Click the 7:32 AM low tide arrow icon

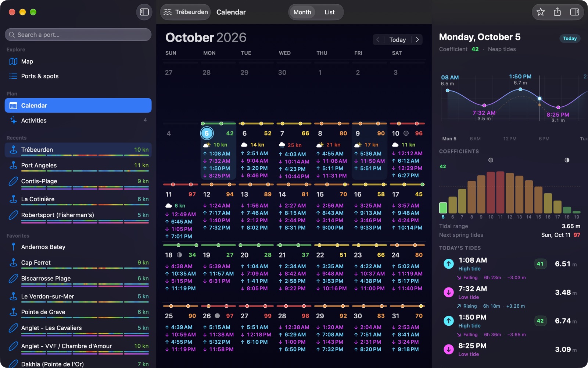(449, 293)
